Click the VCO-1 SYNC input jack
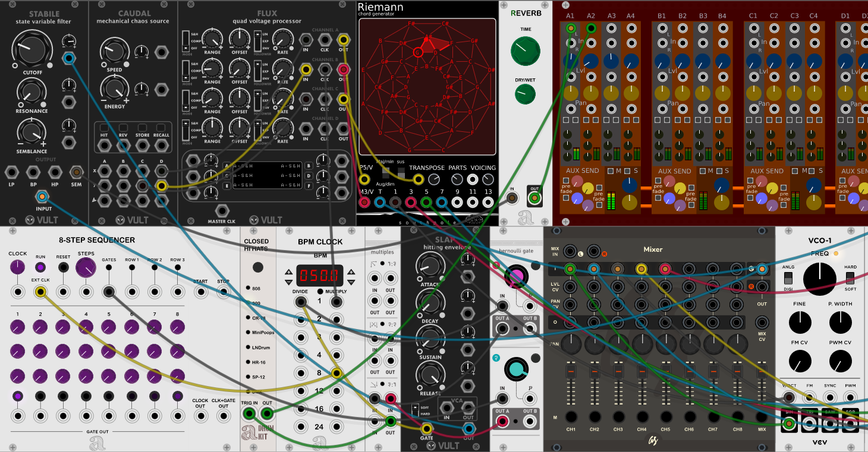Viewport: 868px width, 452px height. pos(830,397)
